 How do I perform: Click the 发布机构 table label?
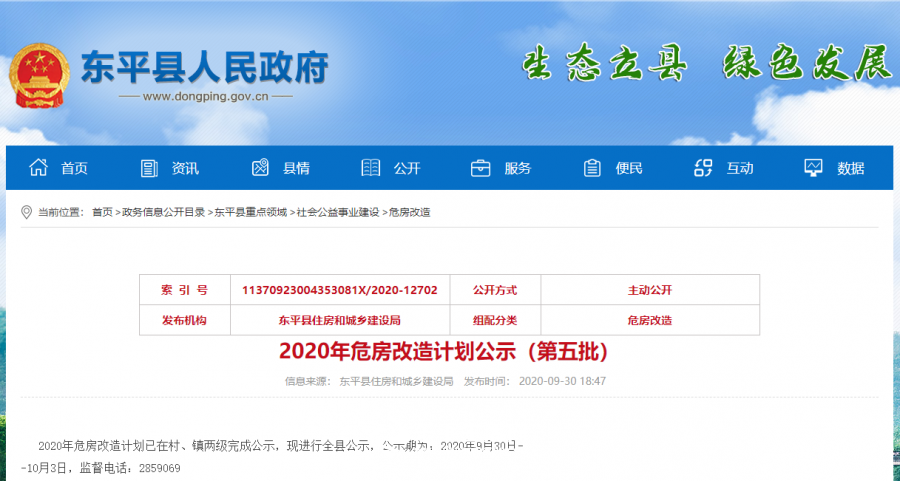(184, 320)
